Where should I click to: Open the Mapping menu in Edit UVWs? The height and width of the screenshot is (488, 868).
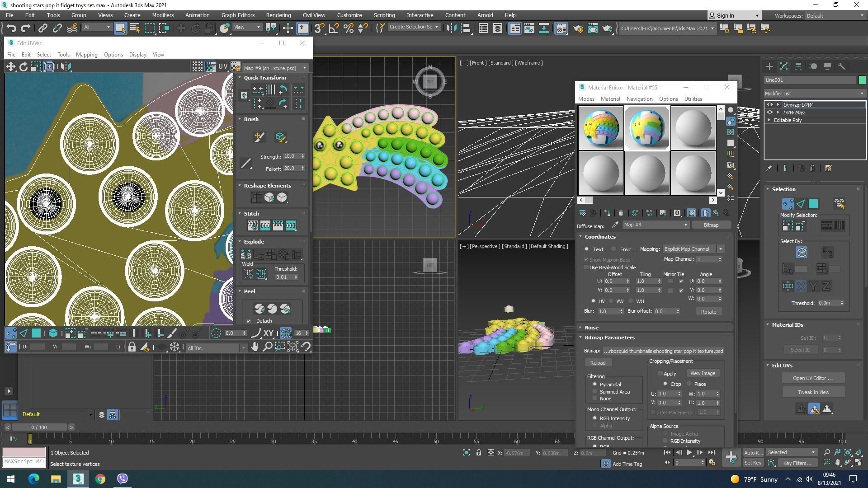(x=86, y=55)
